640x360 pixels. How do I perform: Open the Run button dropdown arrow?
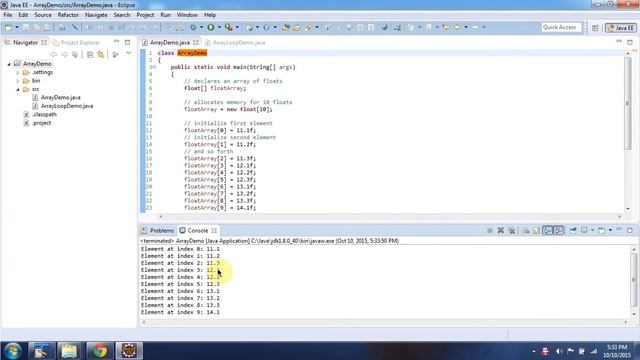click(219, 27)
